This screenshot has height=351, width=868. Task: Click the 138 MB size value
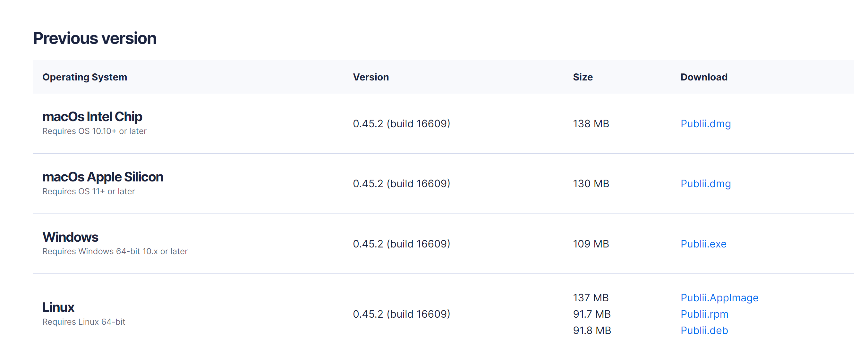tap(591, 124)
